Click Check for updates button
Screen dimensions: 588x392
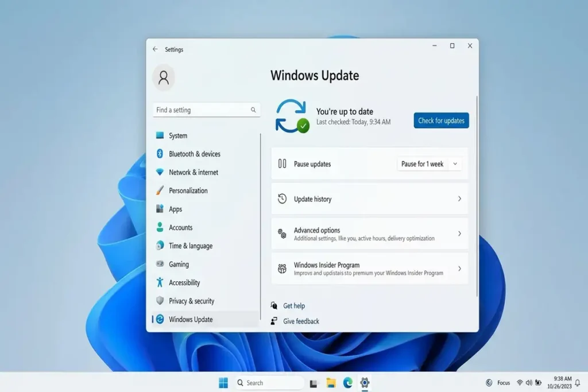tap(441, 121)
